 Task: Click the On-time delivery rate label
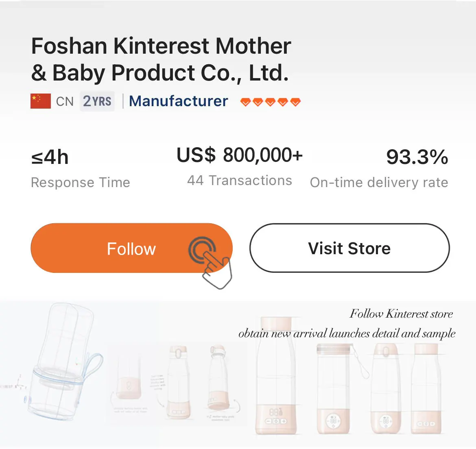379,183
